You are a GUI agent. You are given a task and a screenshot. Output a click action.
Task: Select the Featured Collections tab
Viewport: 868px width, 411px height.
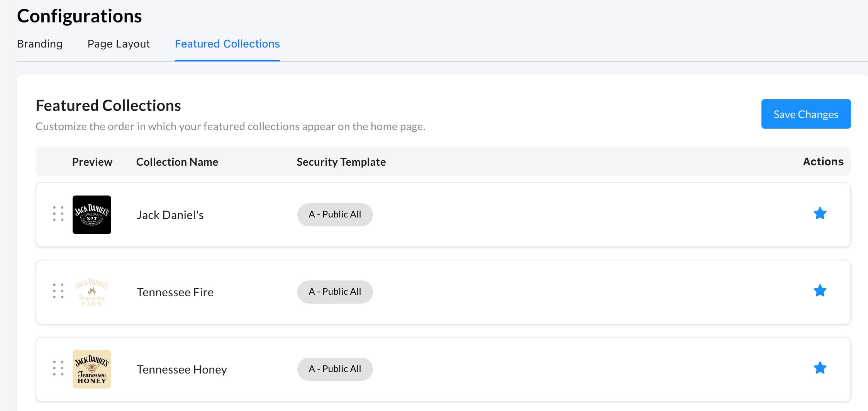click(x=227, y=44)
